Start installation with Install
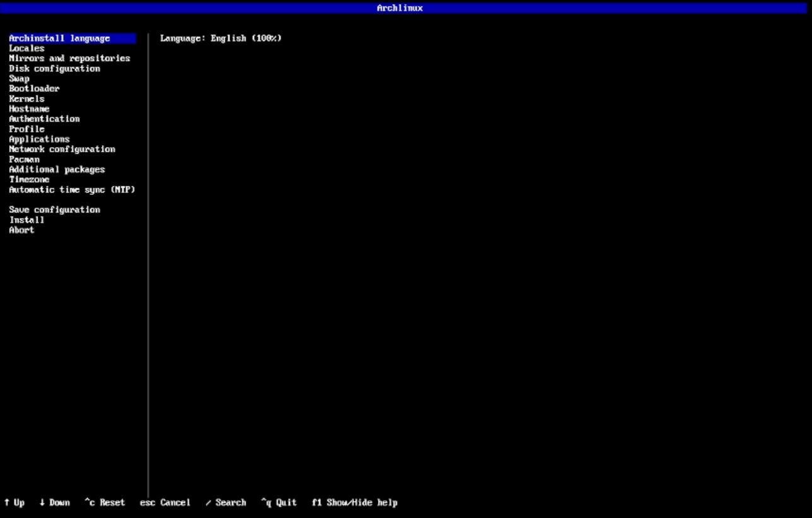Viewport: 812px width, 518px height. point(26,220)
